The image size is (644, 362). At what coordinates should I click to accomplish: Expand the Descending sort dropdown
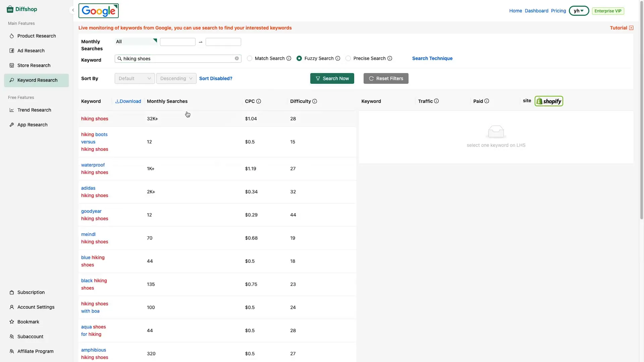(x=176, y=78)
